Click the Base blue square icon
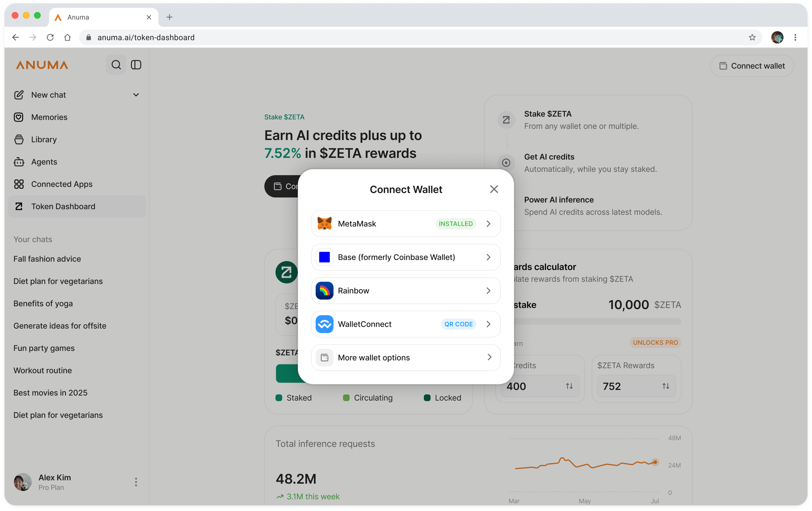 coord(324,257)
